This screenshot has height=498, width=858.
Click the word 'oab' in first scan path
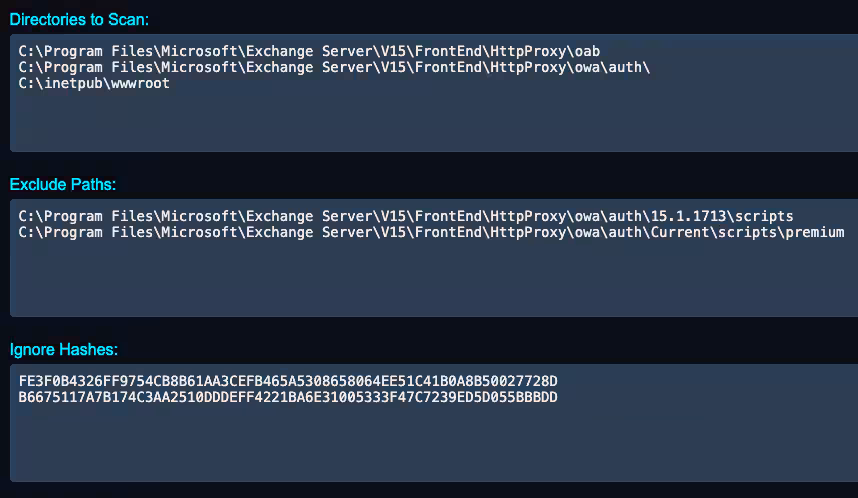[x=588, y=48]
